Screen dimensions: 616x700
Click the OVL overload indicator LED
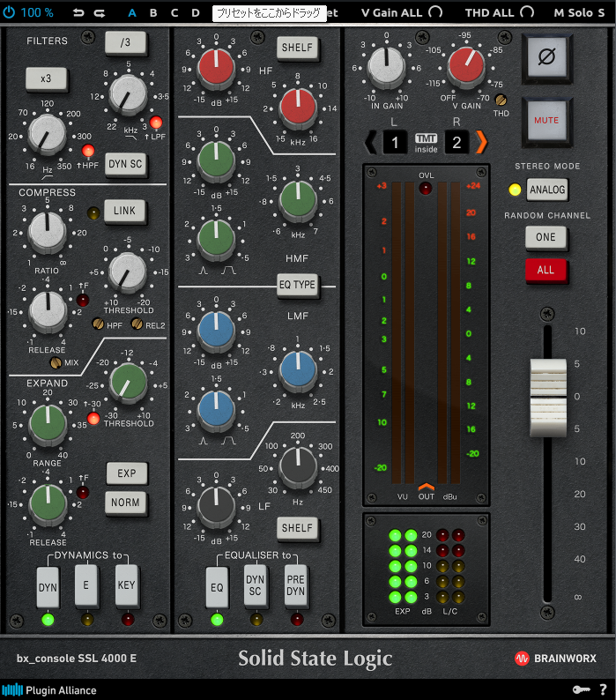tap(426, 188)
